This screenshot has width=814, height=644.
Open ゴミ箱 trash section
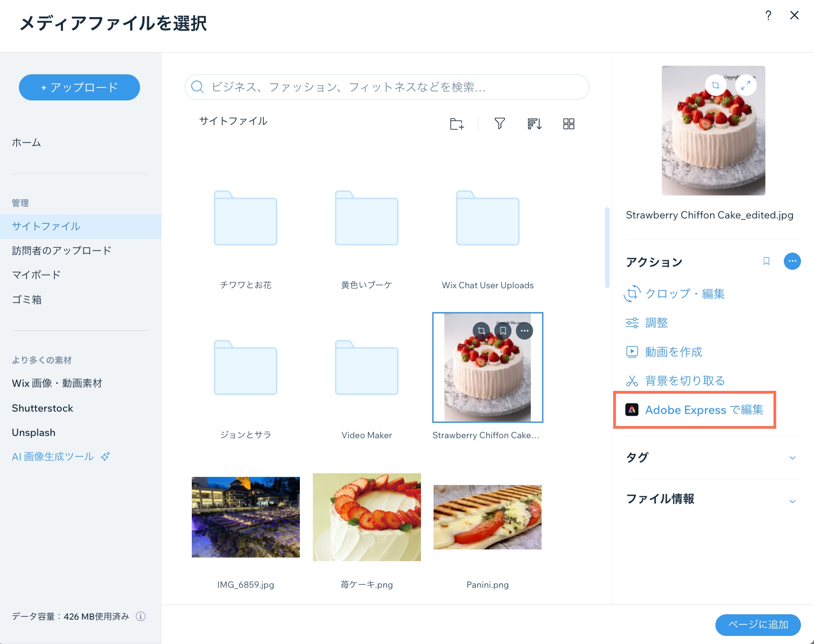click(x=27, y=299)
